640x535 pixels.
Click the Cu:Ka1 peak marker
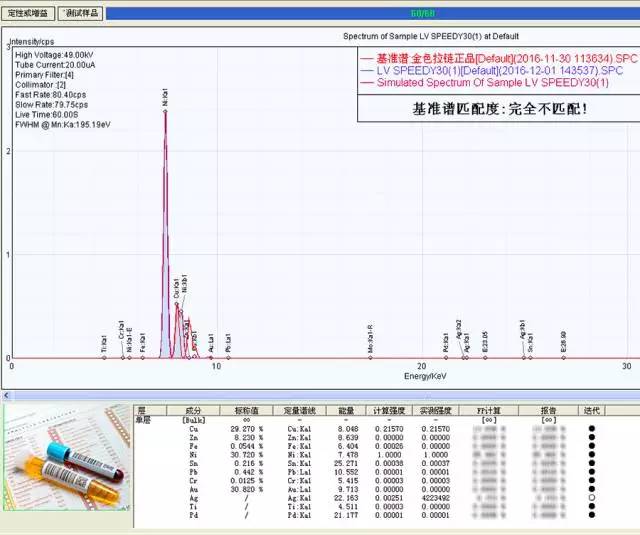click(177, 303)
